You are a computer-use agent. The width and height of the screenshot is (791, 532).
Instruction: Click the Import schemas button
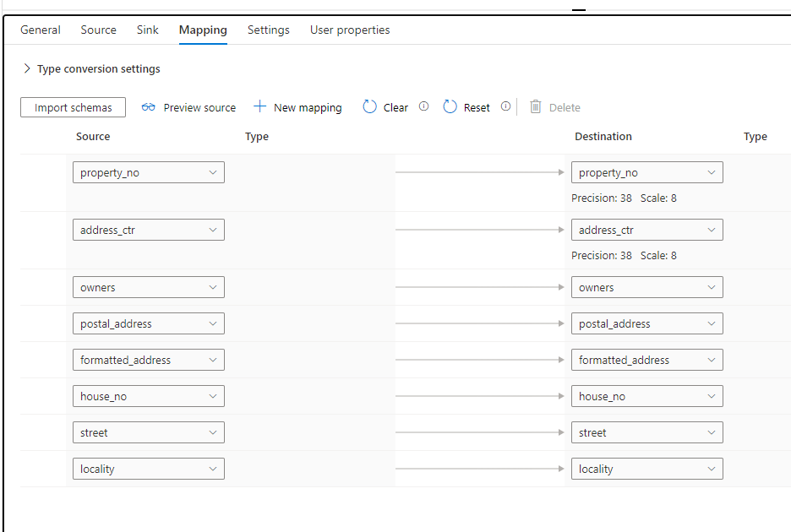coord(73,107)
